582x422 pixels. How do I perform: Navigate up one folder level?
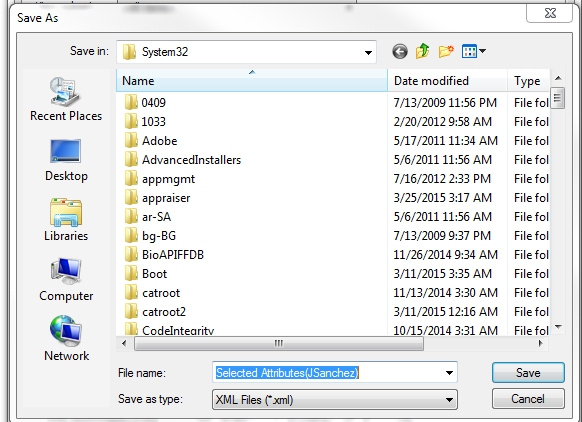tap(422, 51)
